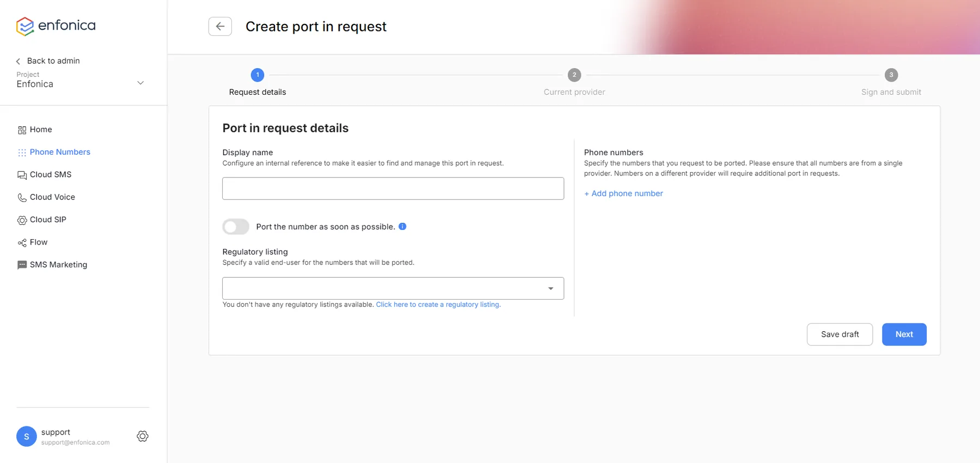This screenshot has width=980, height=463.
Task: Click the Cloud SMS chat icon
Action: [22, 175]
